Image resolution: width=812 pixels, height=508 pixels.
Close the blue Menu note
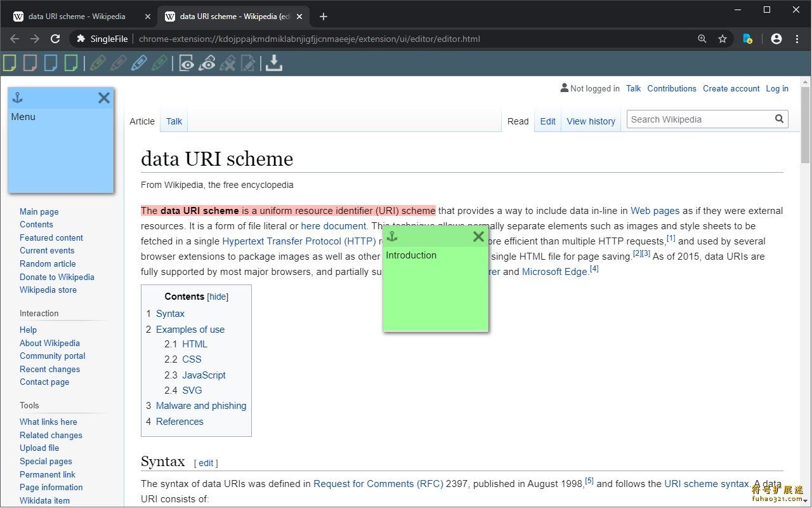coord(104,98)
